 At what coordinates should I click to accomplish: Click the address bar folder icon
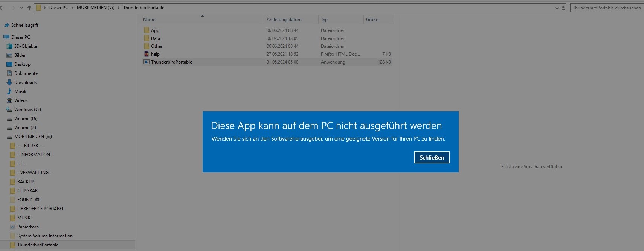tap(38, 8)
